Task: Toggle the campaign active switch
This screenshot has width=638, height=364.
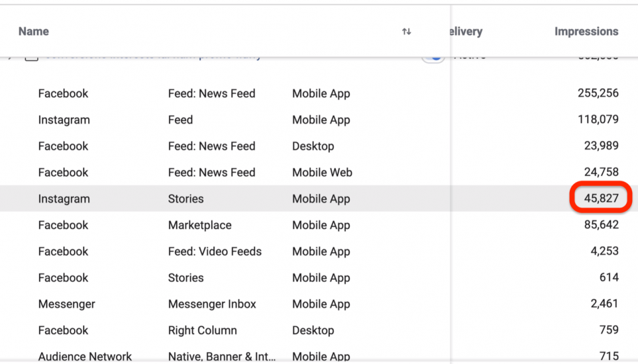Action: tap(433, 58)
